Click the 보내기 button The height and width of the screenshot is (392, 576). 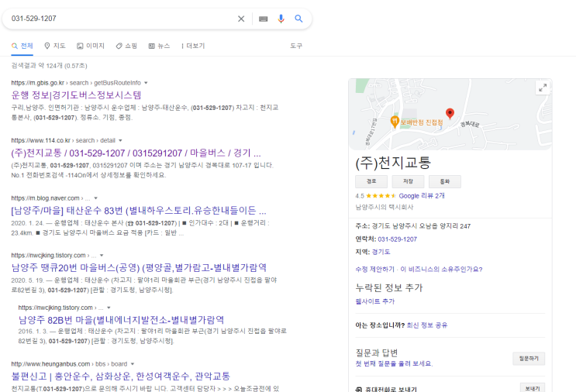pyautogui.click(x=533, y=388)
